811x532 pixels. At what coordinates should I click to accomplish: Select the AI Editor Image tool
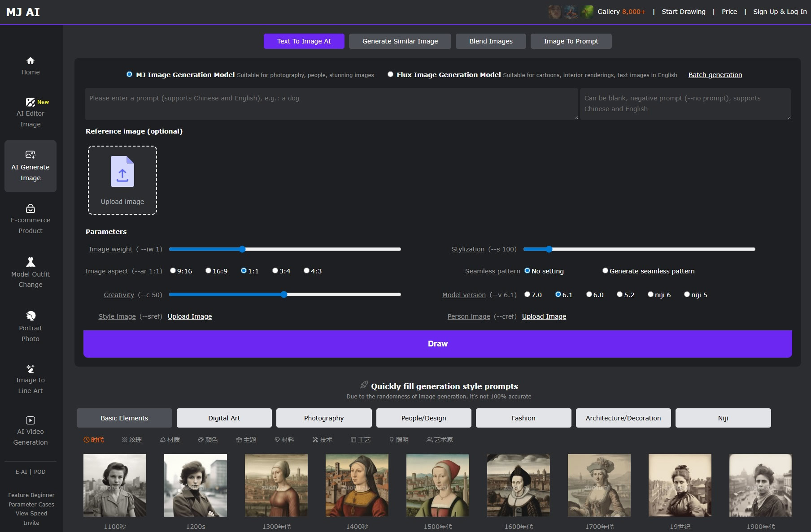click(x=31, y=113)
